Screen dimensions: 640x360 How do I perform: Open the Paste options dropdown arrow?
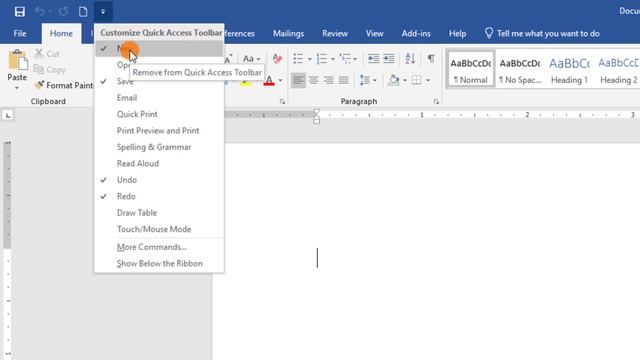(x=17, y=88)
